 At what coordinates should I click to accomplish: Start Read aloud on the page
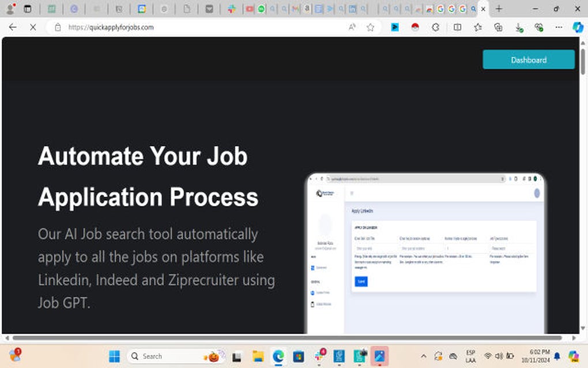[353, 27]
